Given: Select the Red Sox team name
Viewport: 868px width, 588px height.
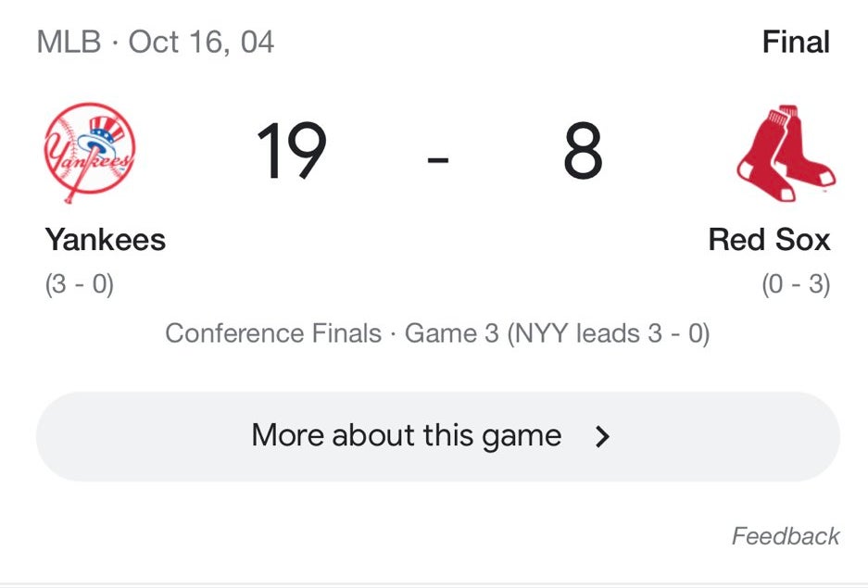Looking at the screenshot, I should pyautogui.click(x=769, y=240).
